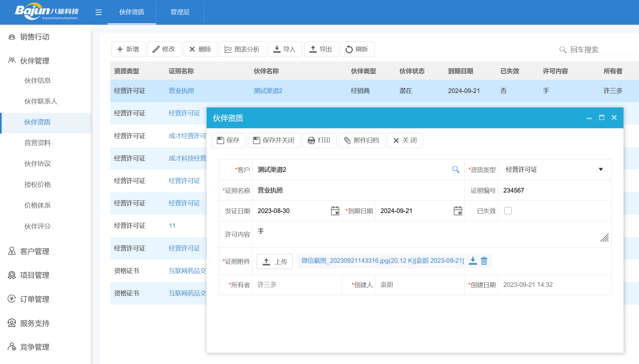The width and height of the screenshot is (639, 364).
Task: Click the 上传 upload button
Action: click(x=275, y=261)
